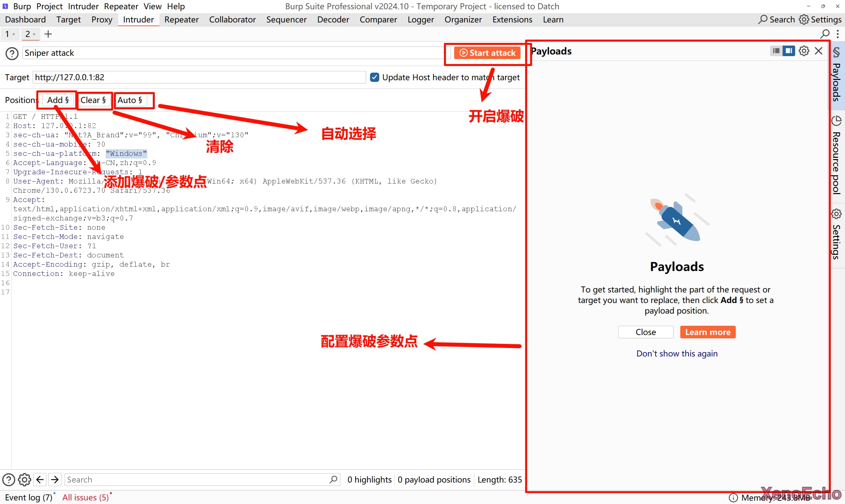Click Don't show this again link
Viewport: 845px width, 504px height.
677,353
